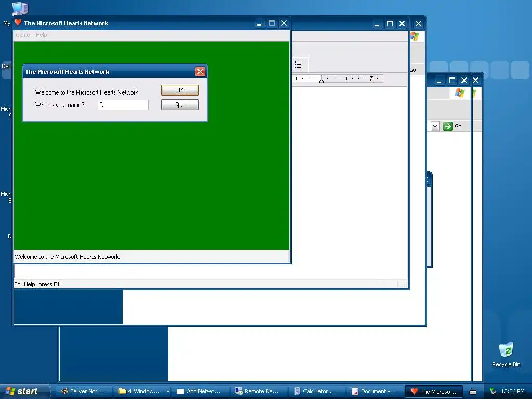Close the Hearts Network main window
Image resolution: width=532 pixels, height=399 pixels.
[284, 23]
